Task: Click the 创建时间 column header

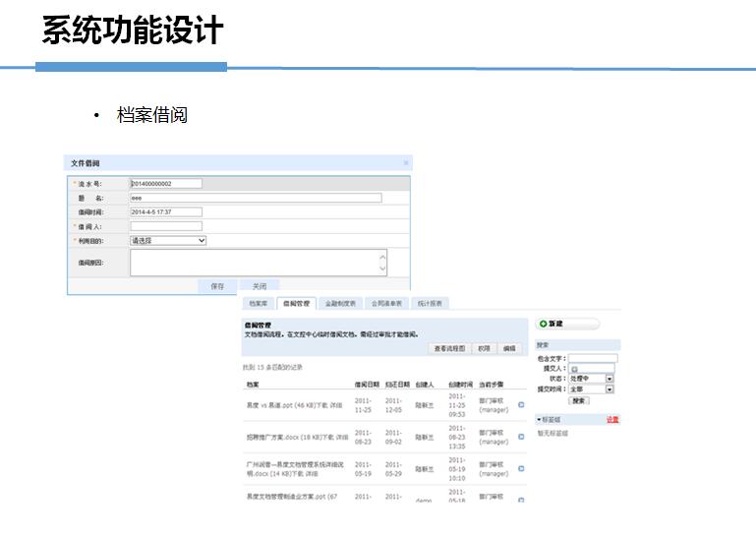Action: 460,385
